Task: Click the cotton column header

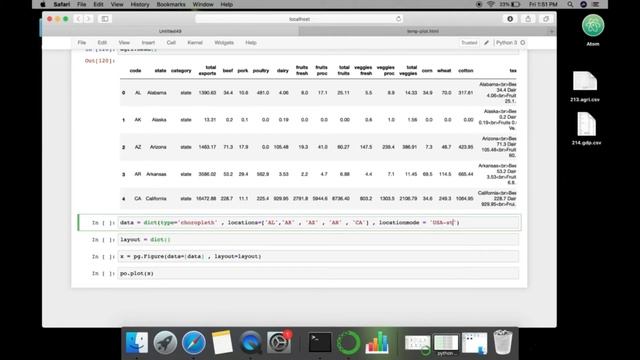Action: [466, 70]
